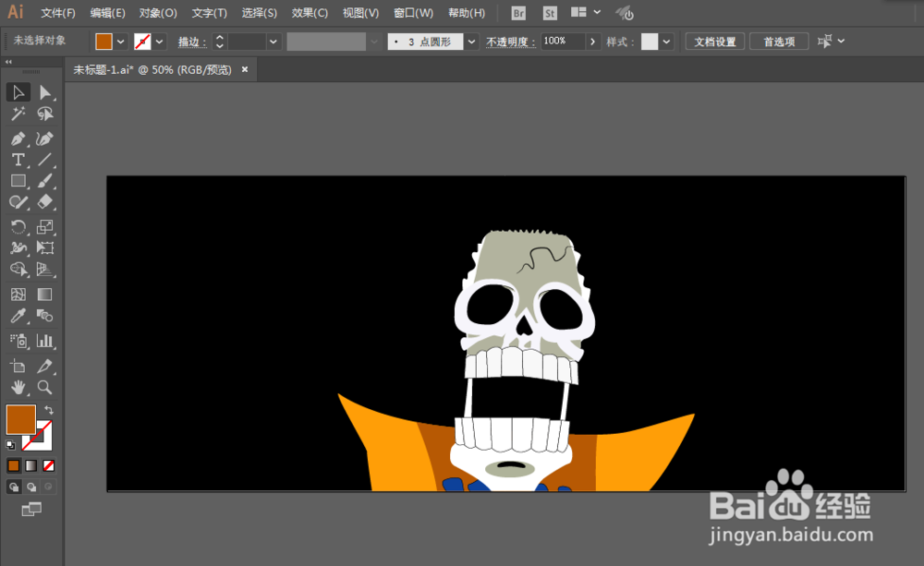Select the Eraser tool
The height and width of the screenshot is (566, 924).
(44, 202)
